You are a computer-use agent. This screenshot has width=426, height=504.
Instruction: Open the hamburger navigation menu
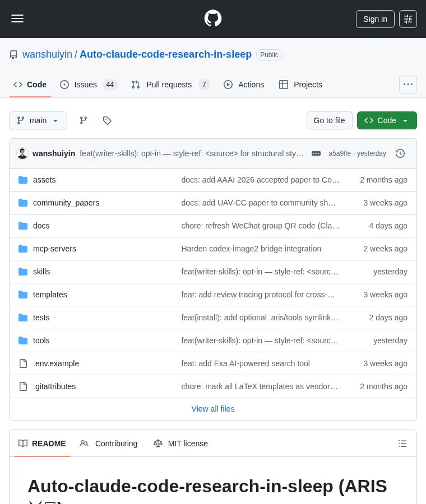(17, 18)
